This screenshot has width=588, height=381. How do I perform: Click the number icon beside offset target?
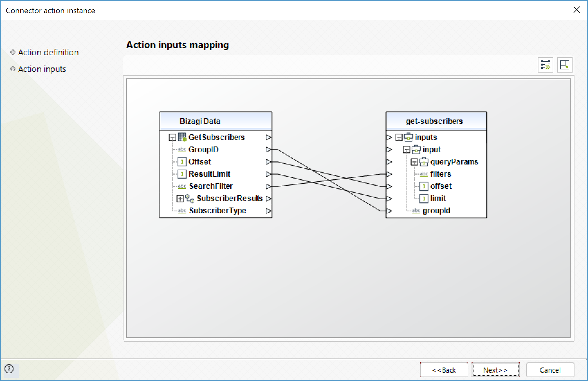click(424, 186)
